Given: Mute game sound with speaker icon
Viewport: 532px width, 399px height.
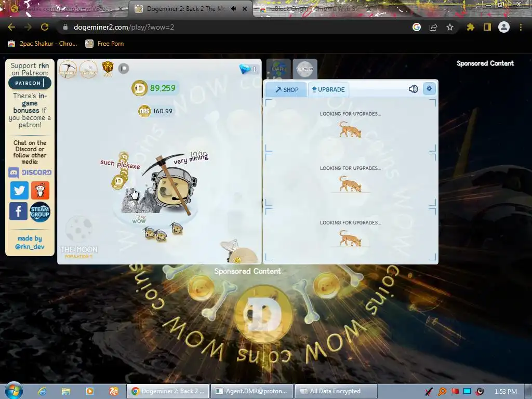Looking at the screenshot, I should point(413,89).
